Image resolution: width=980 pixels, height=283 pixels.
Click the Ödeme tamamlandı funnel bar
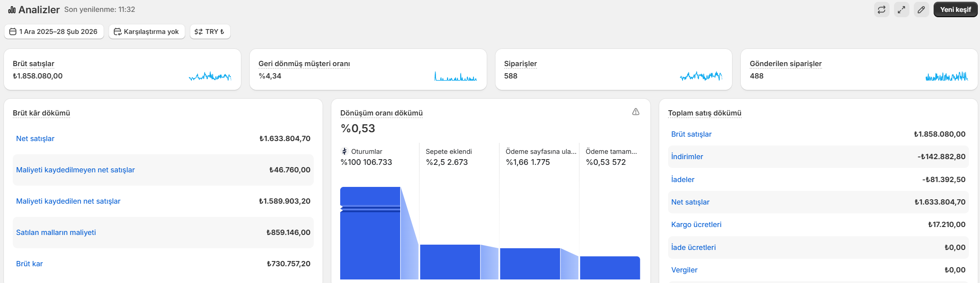point(610,268)
